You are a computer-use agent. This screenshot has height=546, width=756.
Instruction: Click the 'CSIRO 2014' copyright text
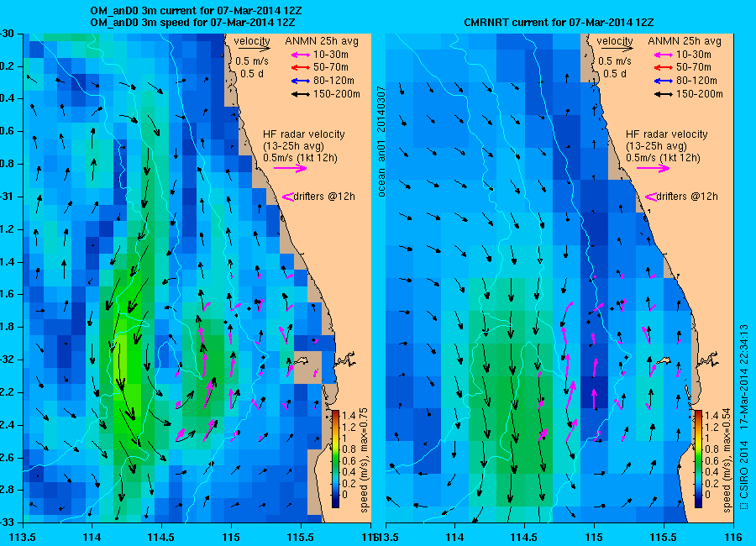coord(744,469)
